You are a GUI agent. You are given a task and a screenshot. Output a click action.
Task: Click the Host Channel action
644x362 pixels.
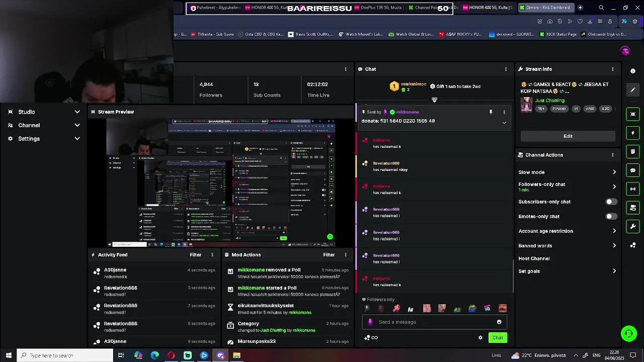click(x=534, y=258)
